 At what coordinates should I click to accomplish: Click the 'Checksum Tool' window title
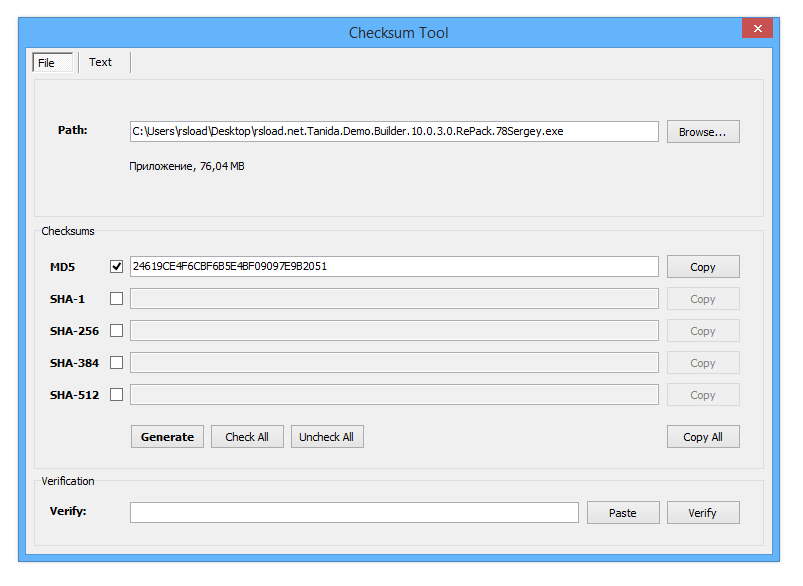point(398,33)
